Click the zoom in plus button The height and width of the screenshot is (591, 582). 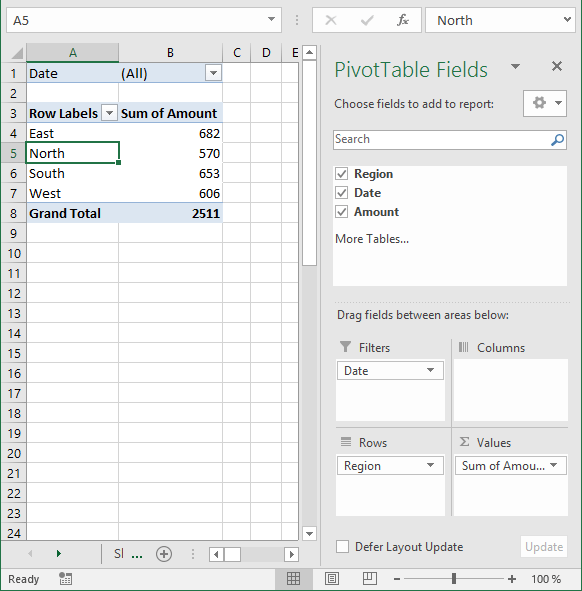[x=512, y=579]
